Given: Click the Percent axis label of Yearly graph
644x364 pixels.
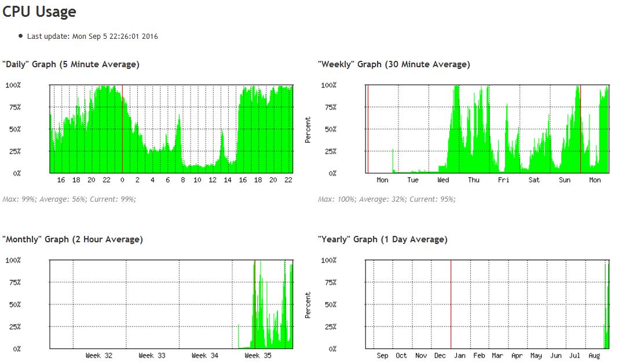Looking at the screenshot, I should point(308,305).
